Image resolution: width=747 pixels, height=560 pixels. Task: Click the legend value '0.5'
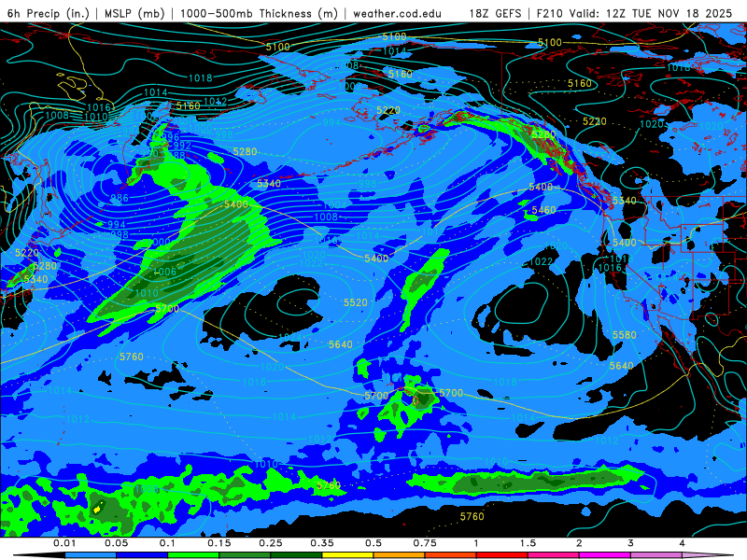[373, 543]
